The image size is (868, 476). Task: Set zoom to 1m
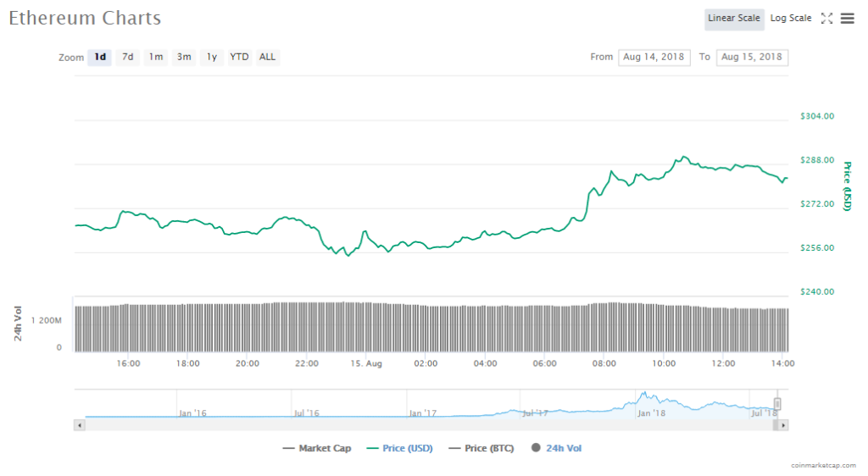tap(155, 58)
